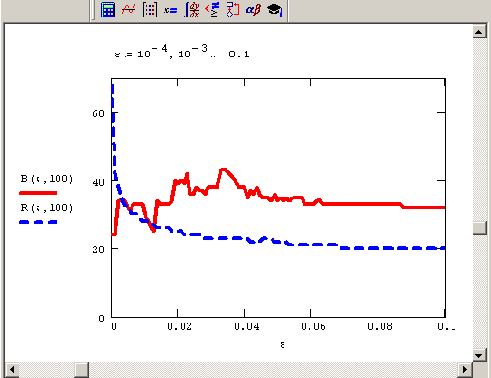Open the Boolean toolbar icon
491x378 pixels.
click(212, 9)
